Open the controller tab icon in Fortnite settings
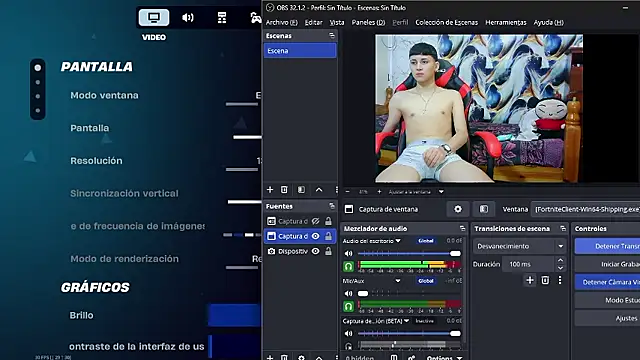The image size is (640, 360). click(256, 18)
